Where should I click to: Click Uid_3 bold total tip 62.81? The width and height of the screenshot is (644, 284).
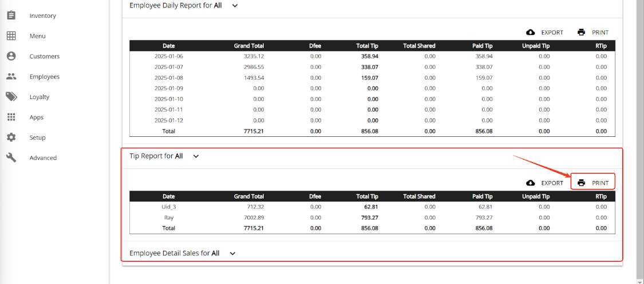point(372,207)
